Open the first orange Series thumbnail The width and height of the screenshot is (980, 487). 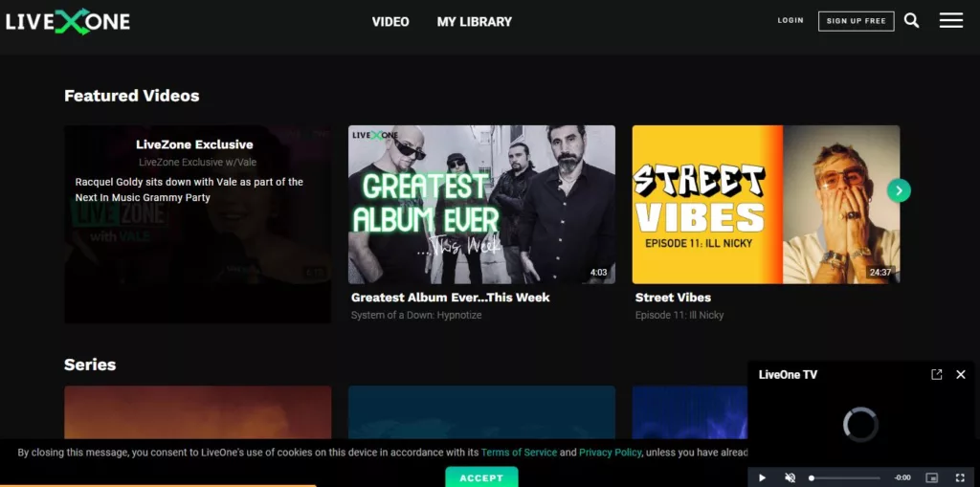pos(197,412)
